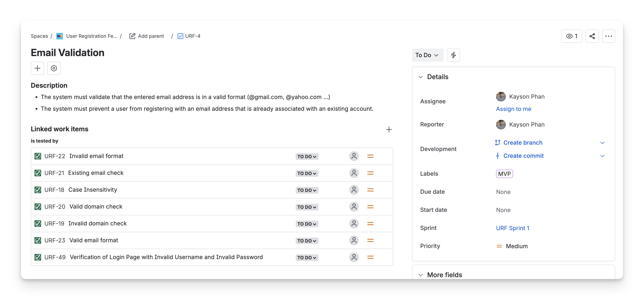Click the apps hexagon icon below title
This screenshot has width=644, height=300.
coord(54,68)
